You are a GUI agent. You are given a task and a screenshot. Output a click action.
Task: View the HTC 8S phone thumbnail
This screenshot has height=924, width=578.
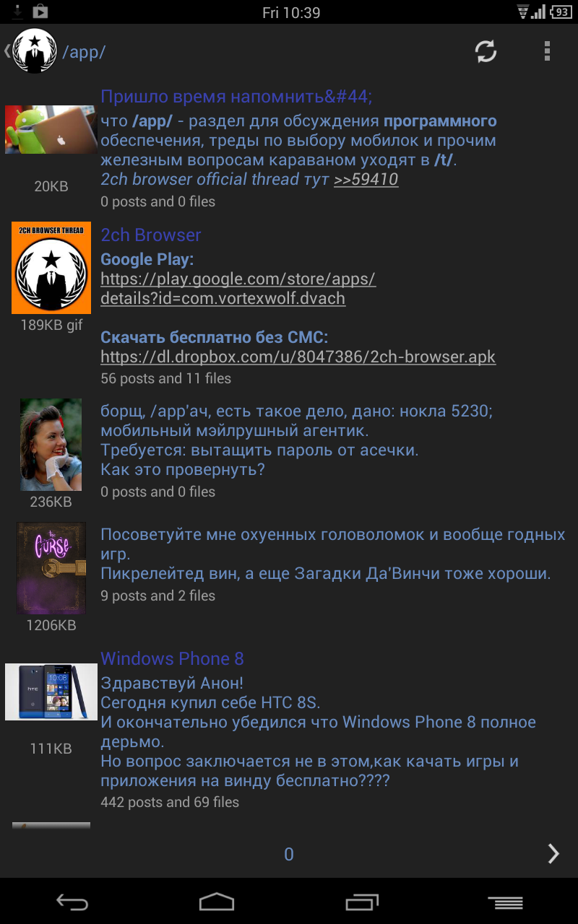[51, 692]
